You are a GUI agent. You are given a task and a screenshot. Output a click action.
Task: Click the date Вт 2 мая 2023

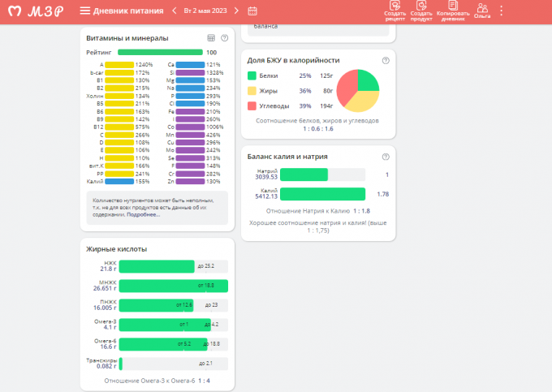point(205,11)
